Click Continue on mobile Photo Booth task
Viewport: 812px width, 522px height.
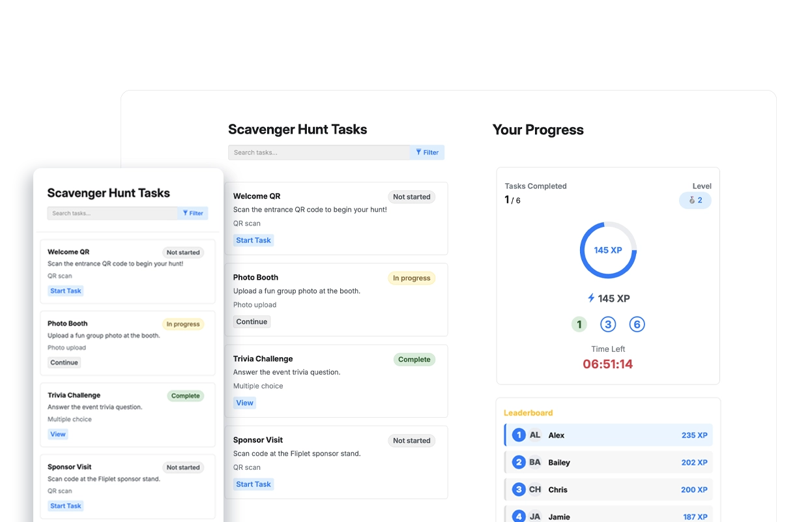64,362
